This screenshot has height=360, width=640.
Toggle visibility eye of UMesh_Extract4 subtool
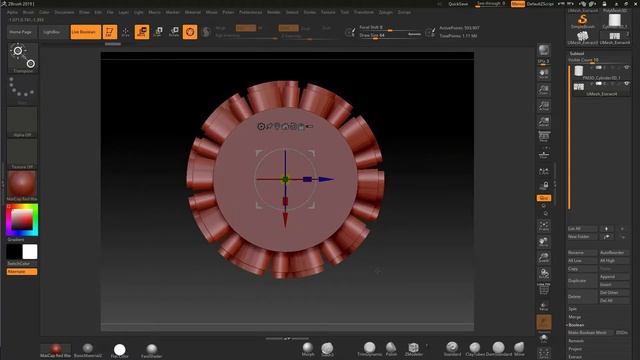pos(627,84)
